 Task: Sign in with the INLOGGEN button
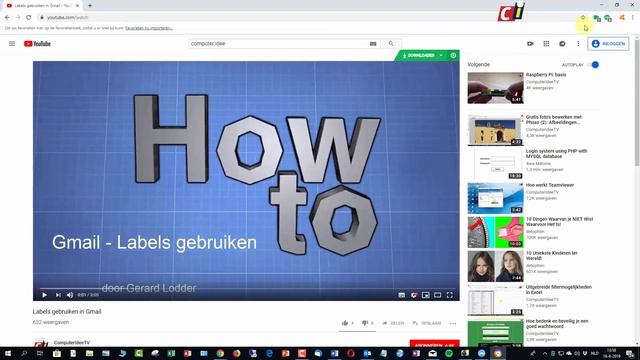coord(608,44)
